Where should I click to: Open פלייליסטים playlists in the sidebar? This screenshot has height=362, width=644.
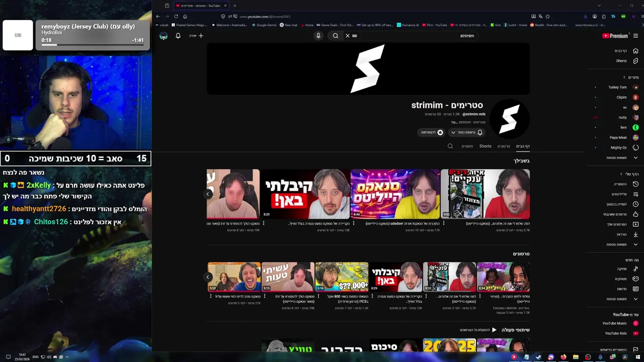625,194
